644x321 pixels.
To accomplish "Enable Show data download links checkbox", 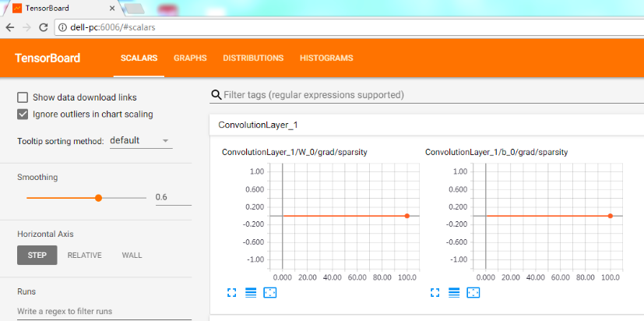I will pos(23,97).
